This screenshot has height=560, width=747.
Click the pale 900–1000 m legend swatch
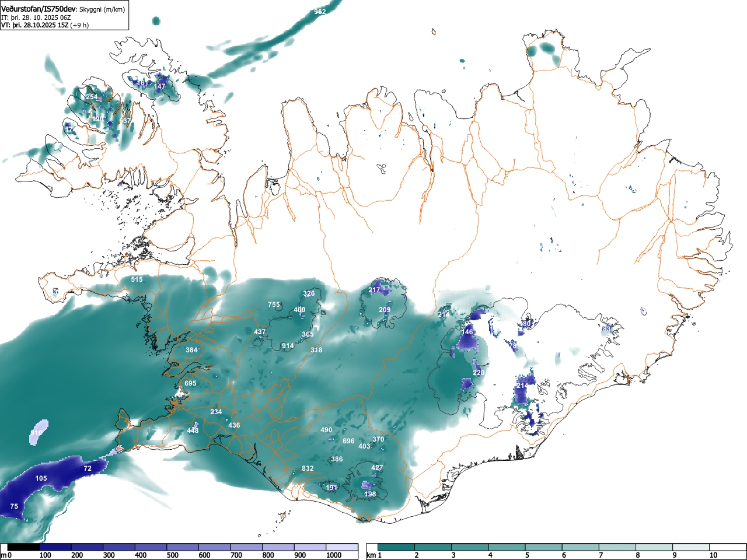[310, 547]
